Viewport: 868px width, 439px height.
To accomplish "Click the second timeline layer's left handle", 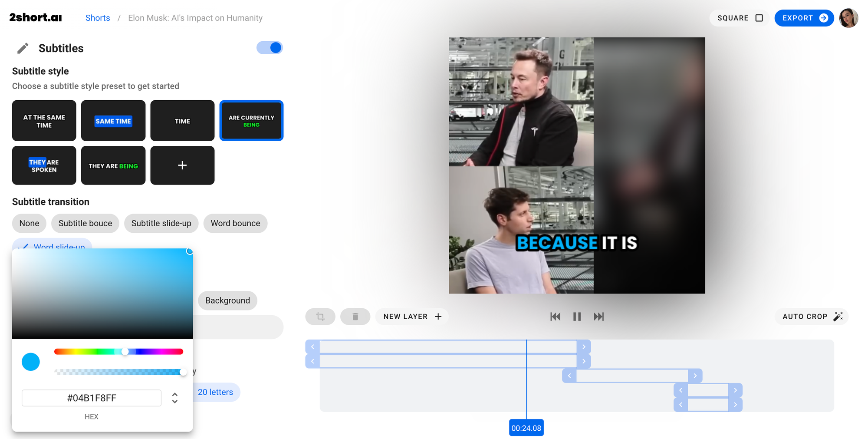I will pos(312,361).
